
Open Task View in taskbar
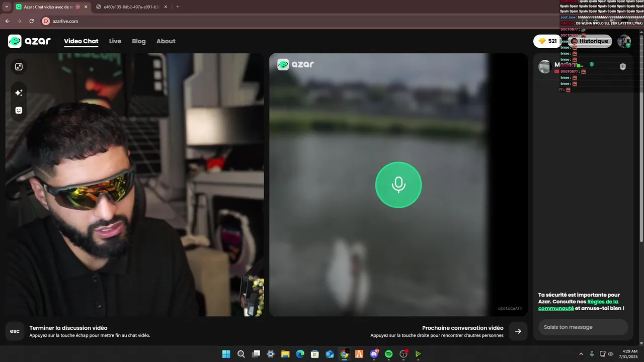pos(256,354)
